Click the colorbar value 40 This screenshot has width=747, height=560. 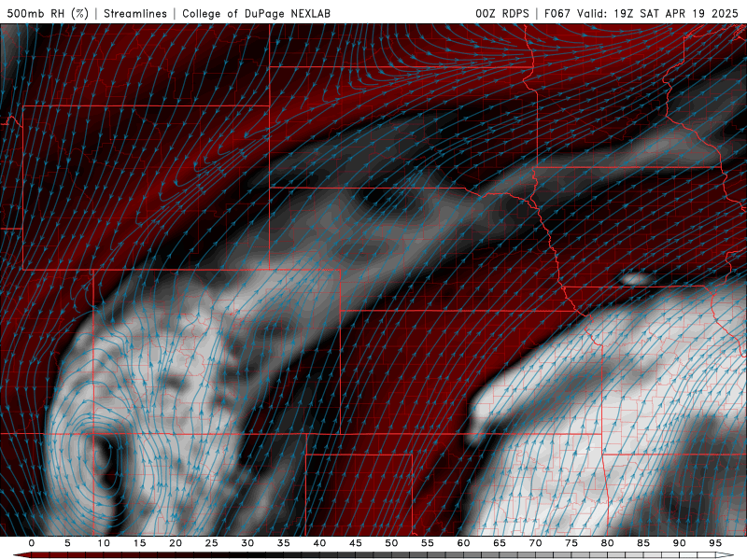pos(319,543)
